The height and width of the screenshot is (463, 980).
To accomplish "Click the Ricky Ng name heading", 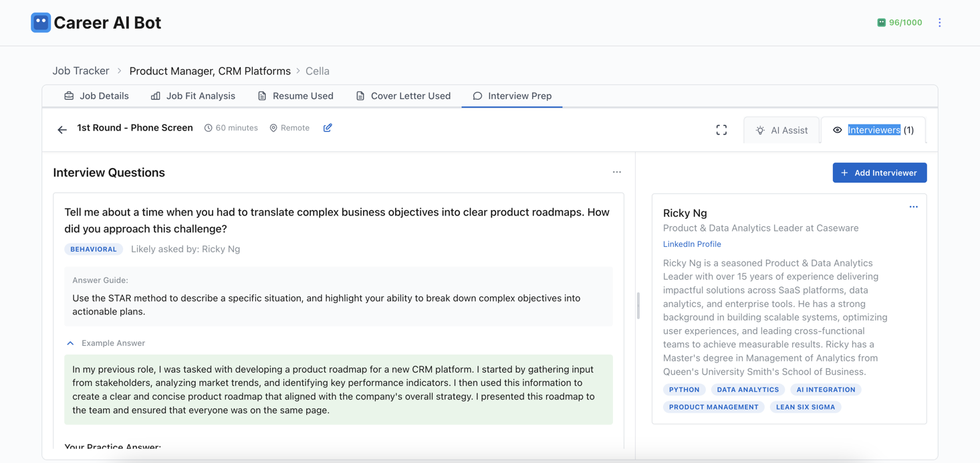I will click(685, 213).
